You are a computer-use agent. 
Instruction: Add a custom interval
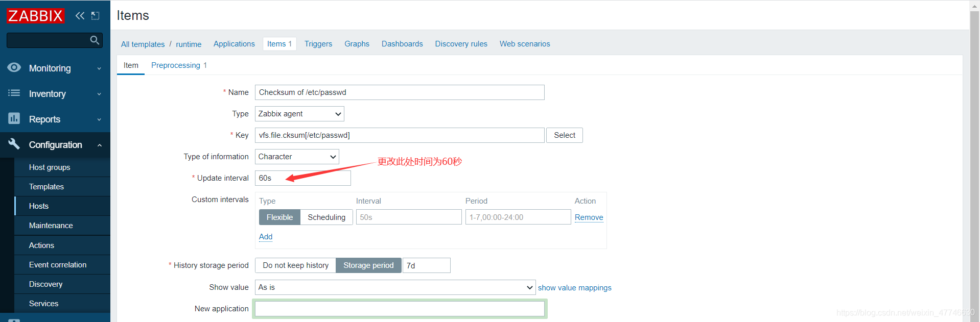tap(266, 237)
